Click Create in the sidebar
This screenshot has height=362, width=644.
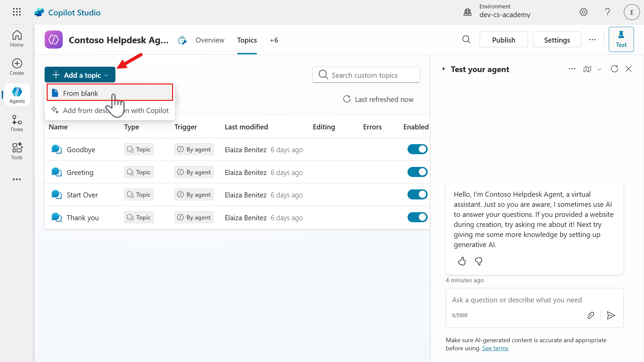coord(16,67)
